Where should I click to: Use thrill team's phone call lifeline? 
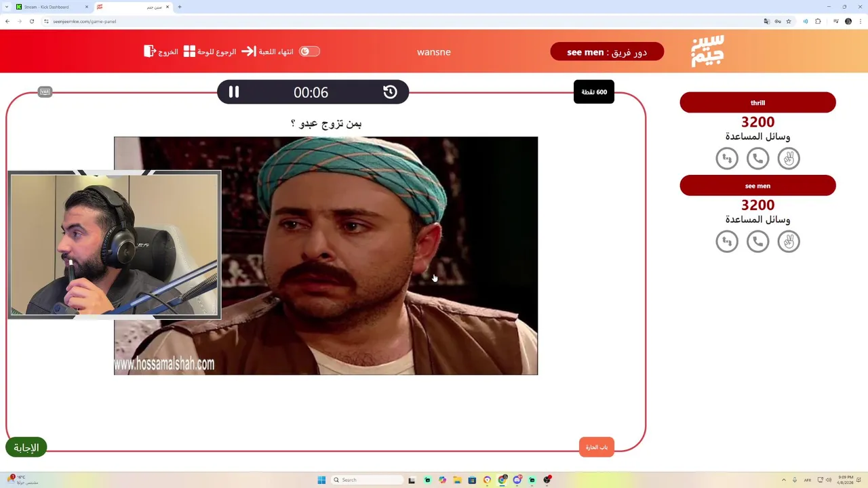[757, 159]
